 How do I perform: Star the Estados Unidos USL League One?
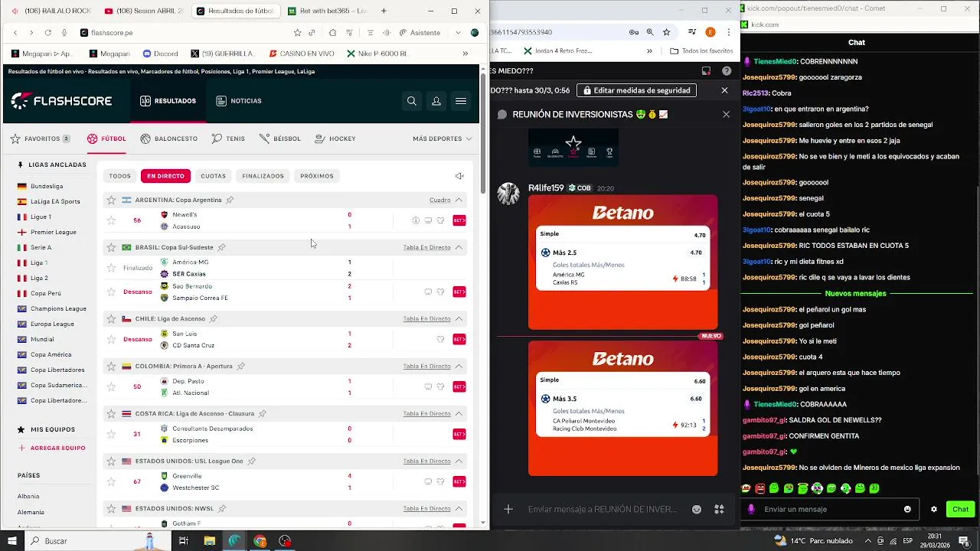111,461
